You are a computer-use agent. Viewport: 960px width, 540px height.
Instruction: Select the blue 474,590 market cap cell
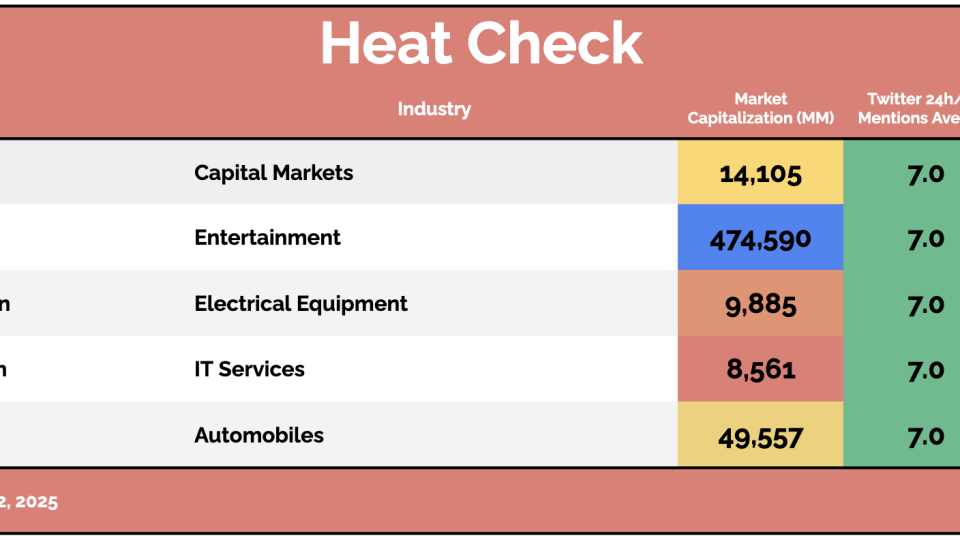point(760,239)
